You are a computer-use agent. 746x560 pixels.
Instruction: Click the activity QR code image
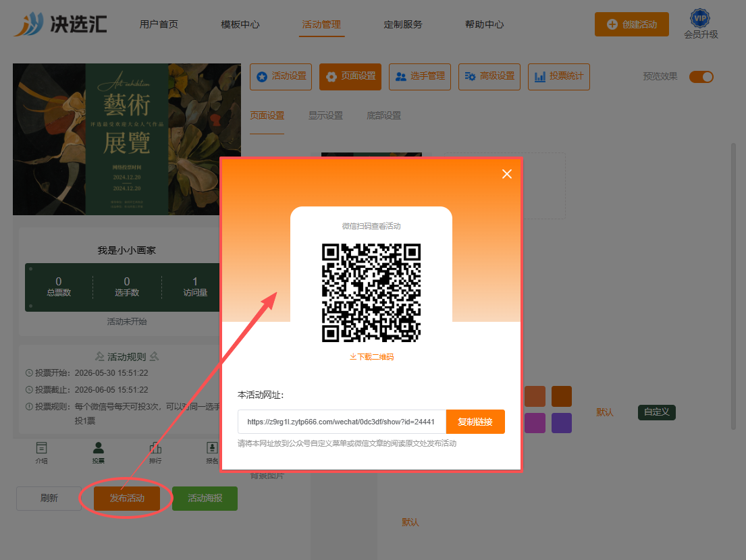tap(371, 292)
